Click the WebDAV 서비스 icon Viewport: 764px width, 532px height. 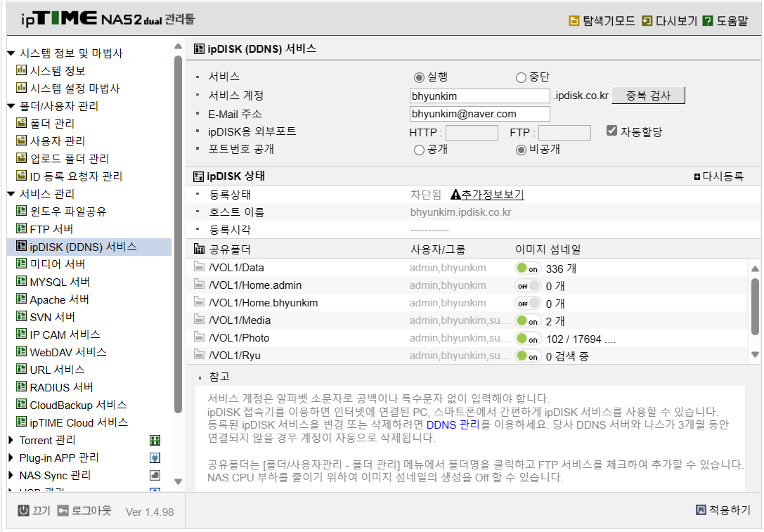pyautogui.click(x=21, y=351)
